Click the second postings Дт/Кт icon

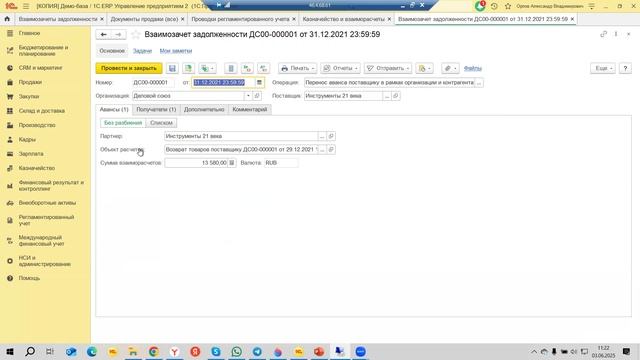pyautogui.click(x=263, y=68)
